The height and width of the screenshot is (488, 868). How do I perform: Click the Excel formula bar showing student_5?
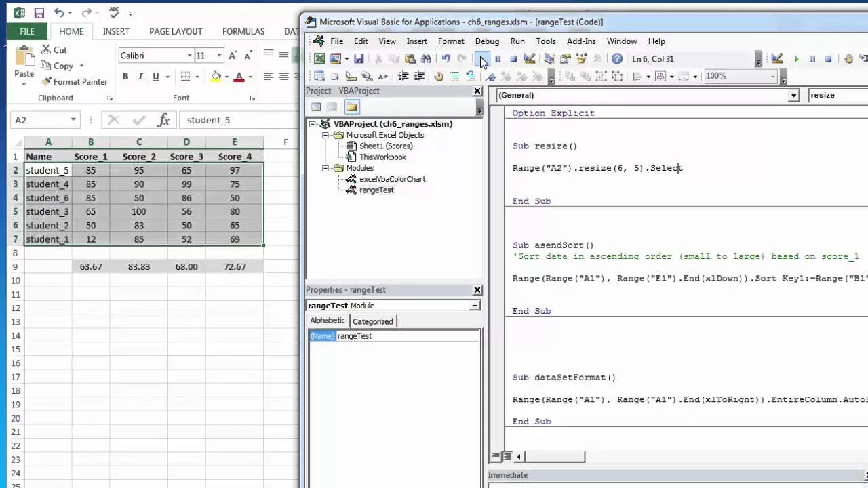[240, 120]
